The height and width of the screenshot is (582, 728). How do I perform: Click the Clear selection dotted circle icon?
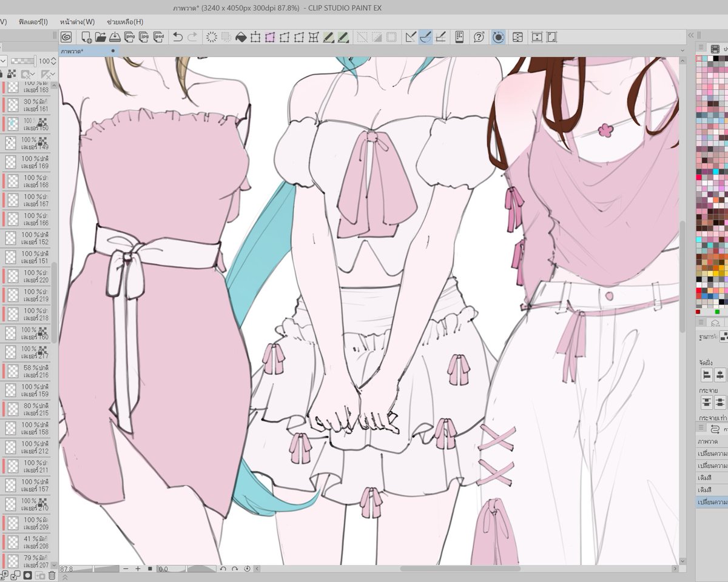pyautogui.click(x=212, y=37)
